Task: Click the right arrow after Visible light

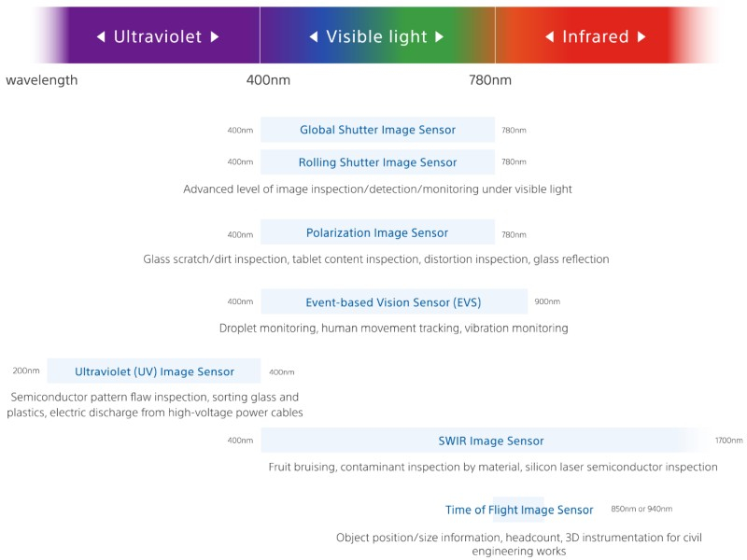Action: [x=439, y=36]
